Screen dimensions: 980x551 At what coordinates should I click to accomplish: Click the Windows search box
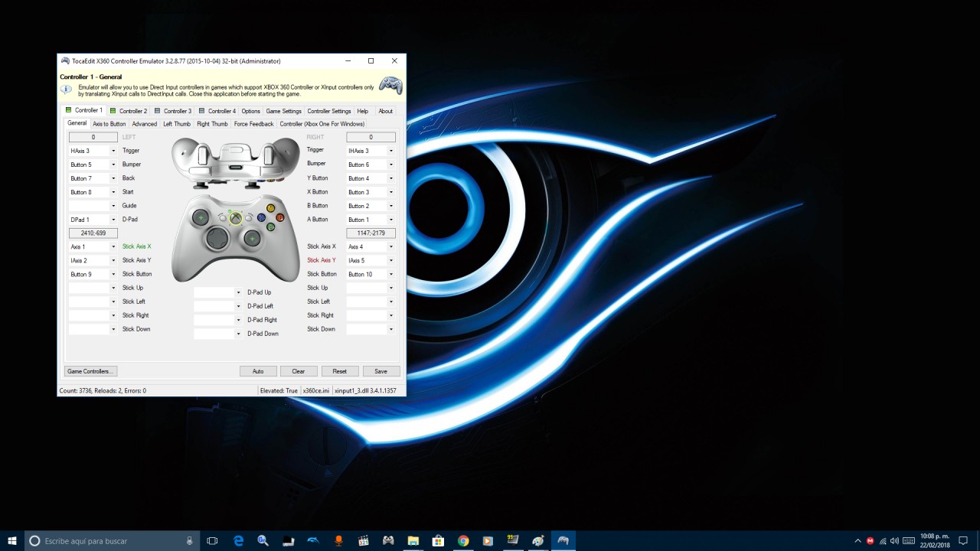click(112, 541)
